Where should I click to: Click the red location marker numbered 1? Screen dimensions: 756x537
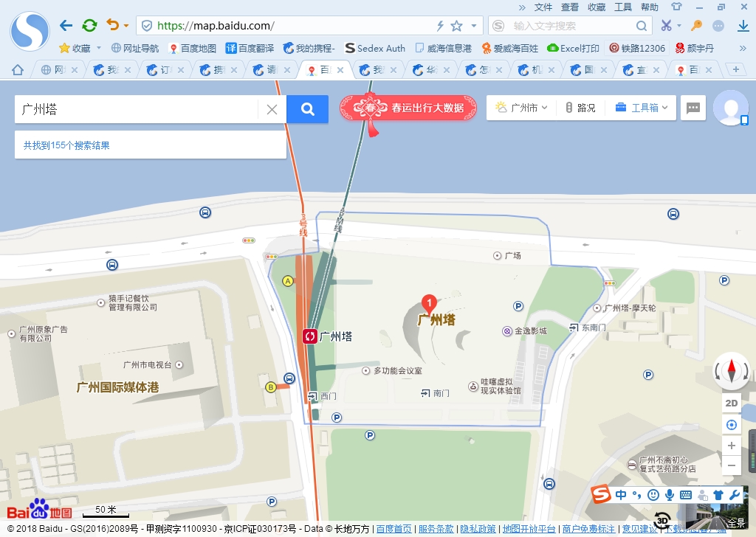(x=428, y=302)
